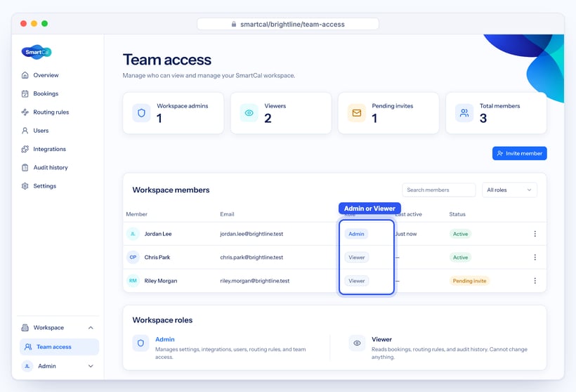Click the Settings gear icon
This screenshot has width=576, height=392.
point(25,186)
